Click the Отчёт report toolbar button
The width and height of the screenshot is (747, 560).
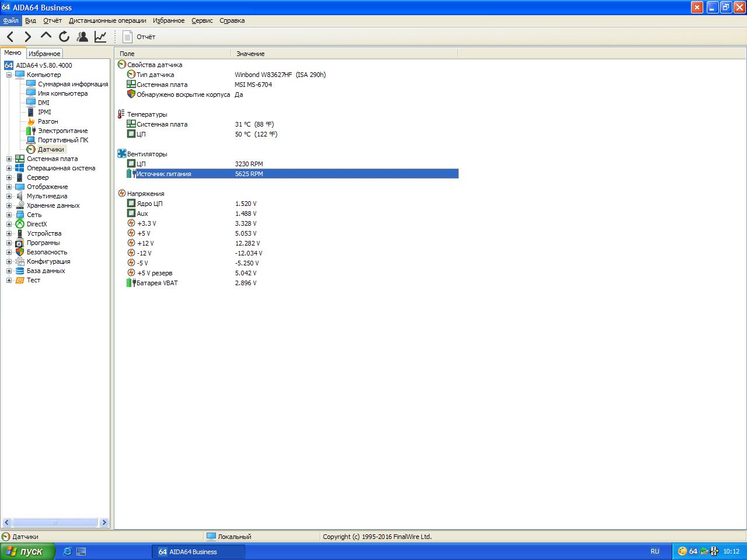(139, 37)
